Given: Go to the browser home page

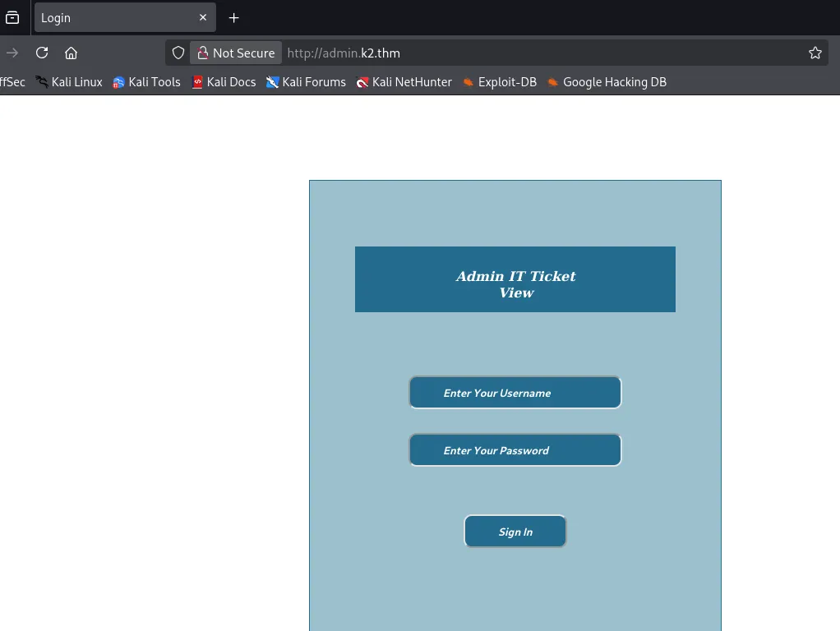Looking at the screenshot, I should pyautogui.click(x=72, y=53).
